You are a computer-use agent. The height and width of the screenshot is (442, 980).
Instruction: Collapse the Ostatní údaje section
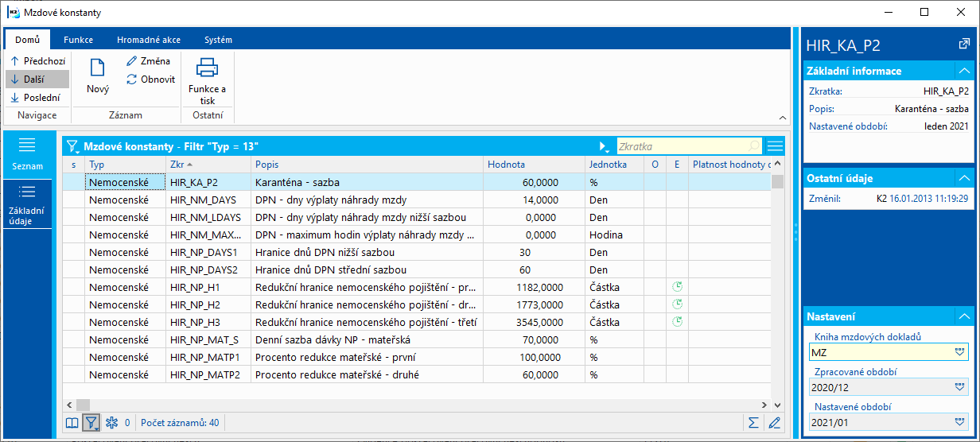(x=964, y=177)
